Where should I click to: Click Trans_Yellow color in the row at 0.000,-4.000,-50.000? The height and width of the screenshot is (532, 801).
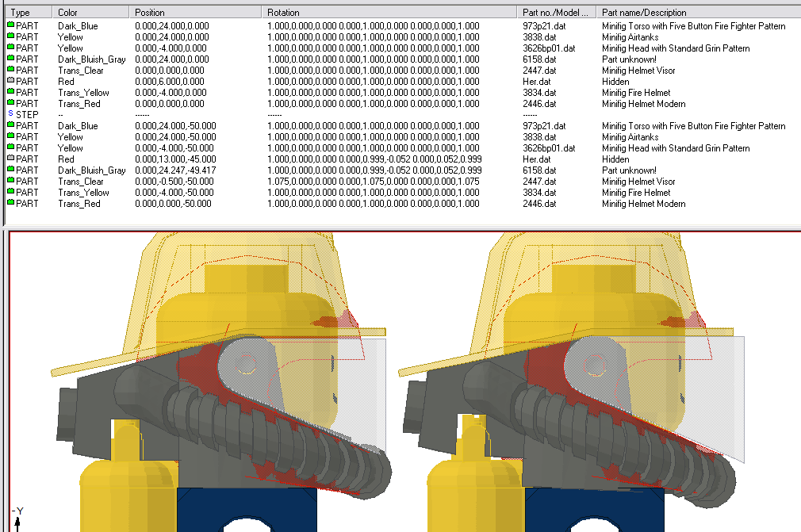point(83,193)
